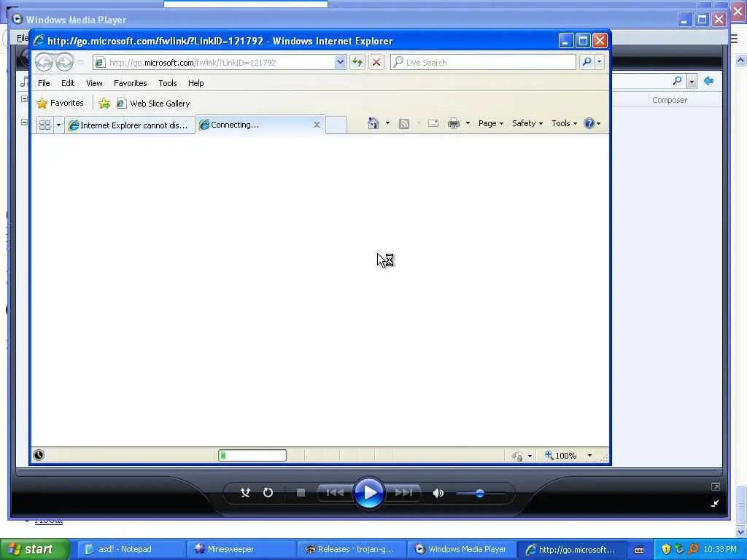Viewport: 747px width, 560px height.
Task: Click the Internet zone security icon
Action: [518, 456]
